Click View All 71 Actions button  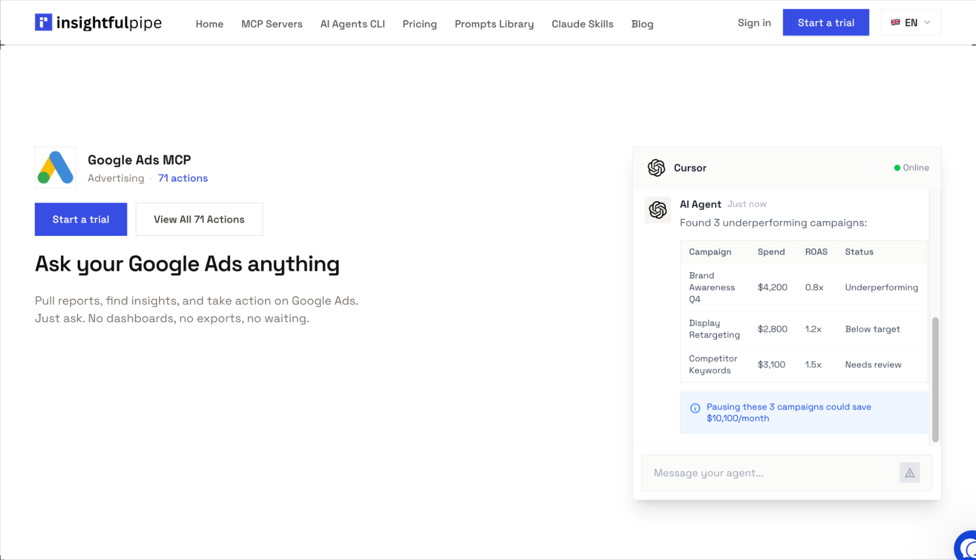pos(199,219)
